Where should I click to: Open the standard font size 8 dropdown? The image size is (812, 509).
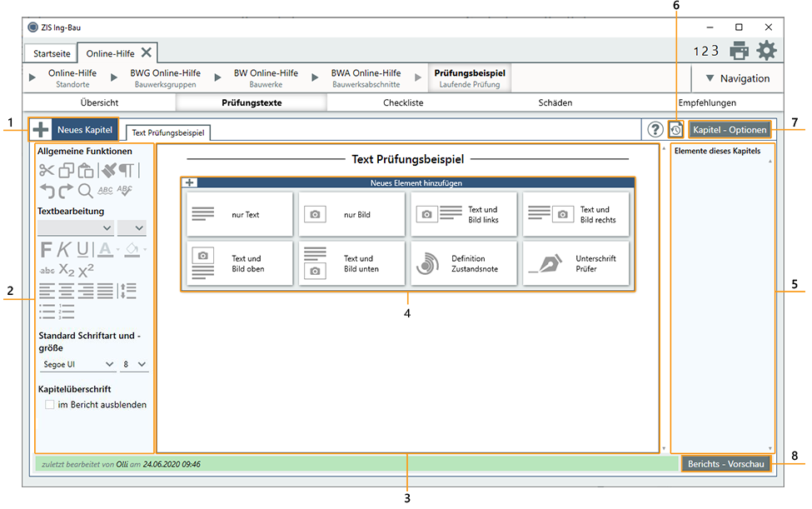click(x=134, y=364)
